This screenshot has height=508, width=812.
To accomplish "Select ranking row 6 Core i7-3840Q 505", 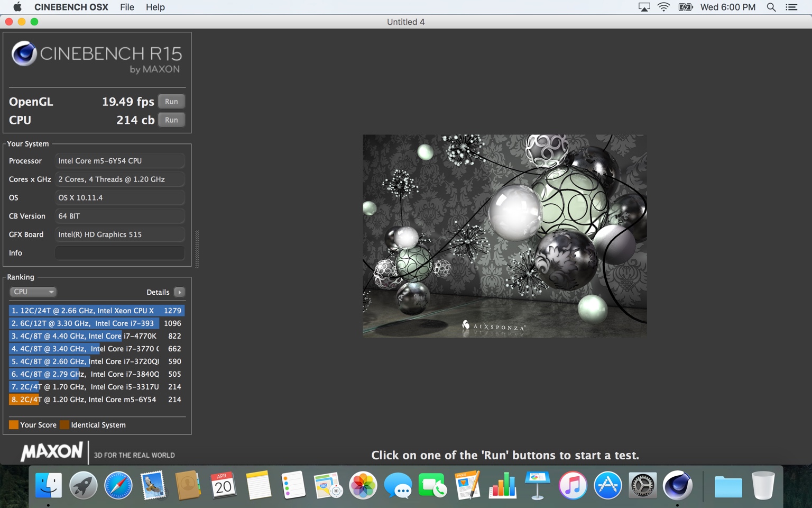I will coord(97,374).
